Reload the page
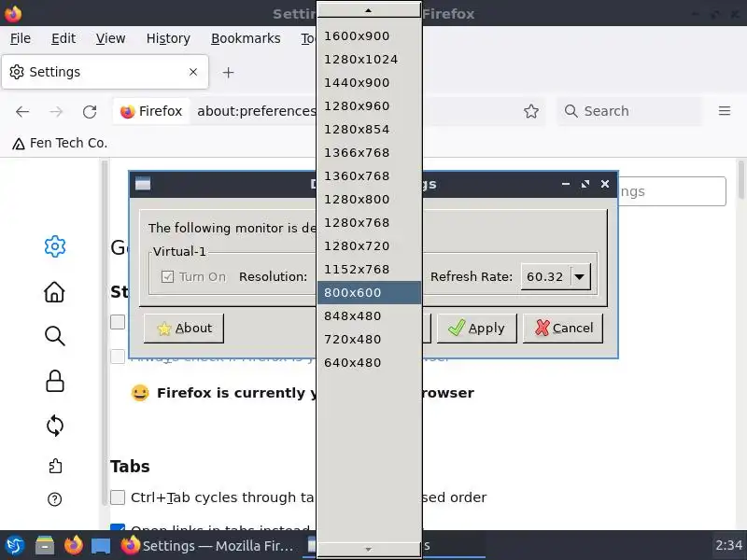The width and height of the screenshot is (747, 560). [90, 111]
